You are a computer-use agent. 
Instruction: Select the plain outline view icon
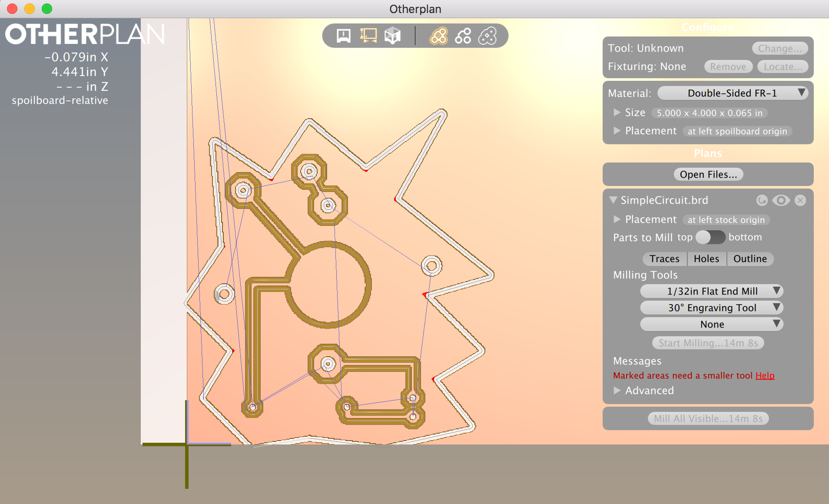click(x=487, y=36)
